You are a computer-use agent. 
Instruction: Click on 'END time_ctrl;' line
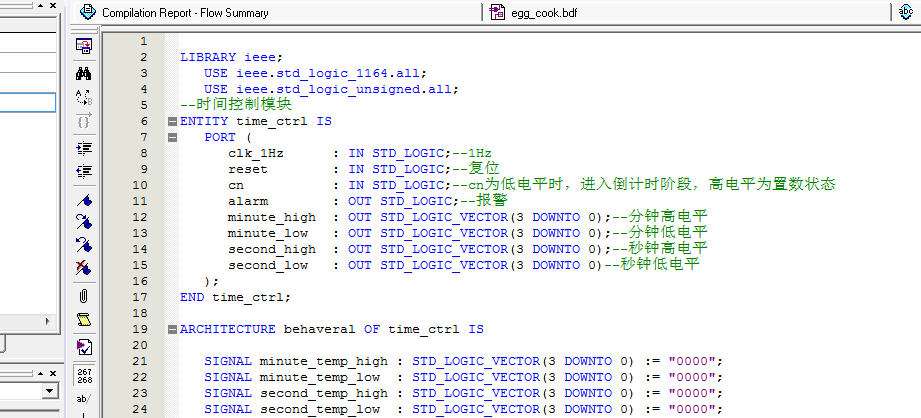coord(236,297)
